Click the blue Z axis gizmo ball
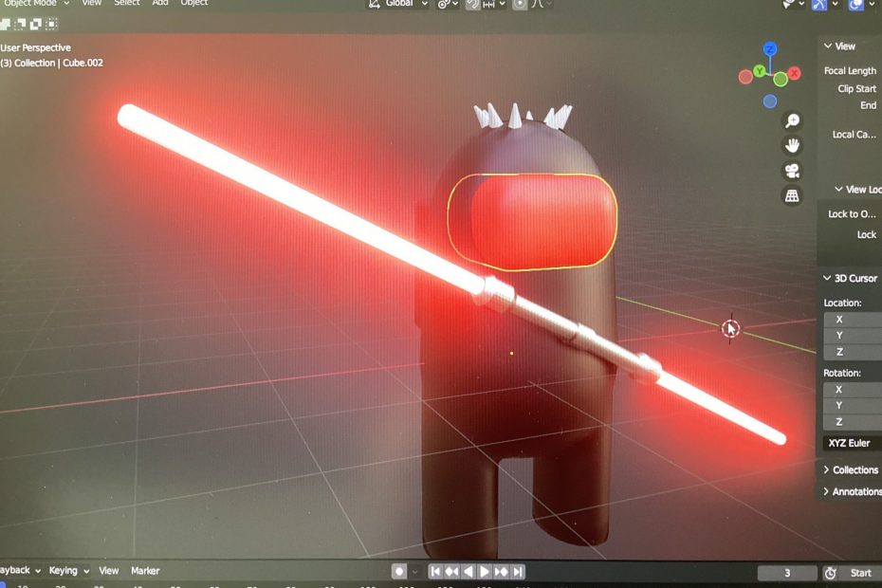The image size is (882, 588). [x=770, y=49]
